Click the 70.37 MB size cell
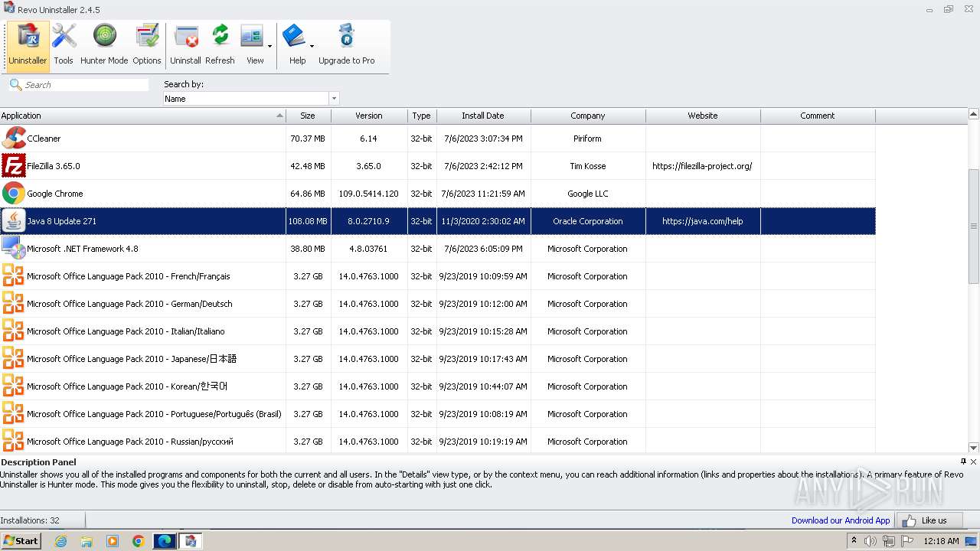This screenshot has height=551, width=980. pyautogui.click(x=308, y=139)
